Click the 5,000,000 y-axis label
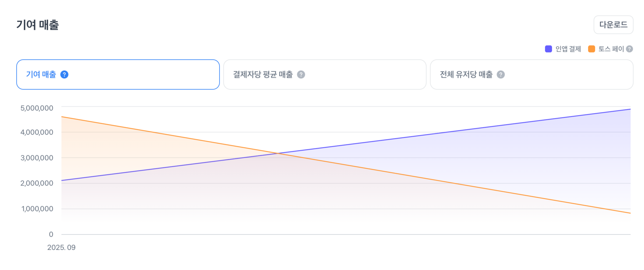 tap(37, 108)
